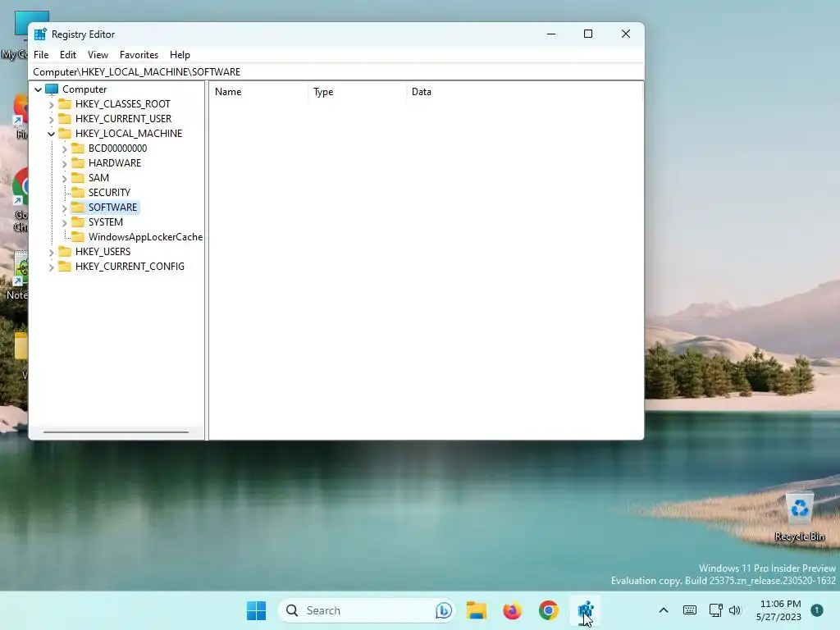
Task: Click the tree pane horizontal scrollbar
Action: (116, 431)
